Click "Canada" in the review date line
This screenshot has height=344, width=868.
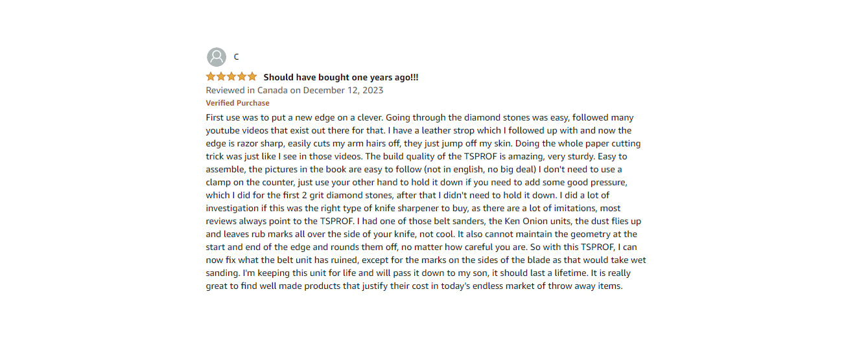click(272, 90)
